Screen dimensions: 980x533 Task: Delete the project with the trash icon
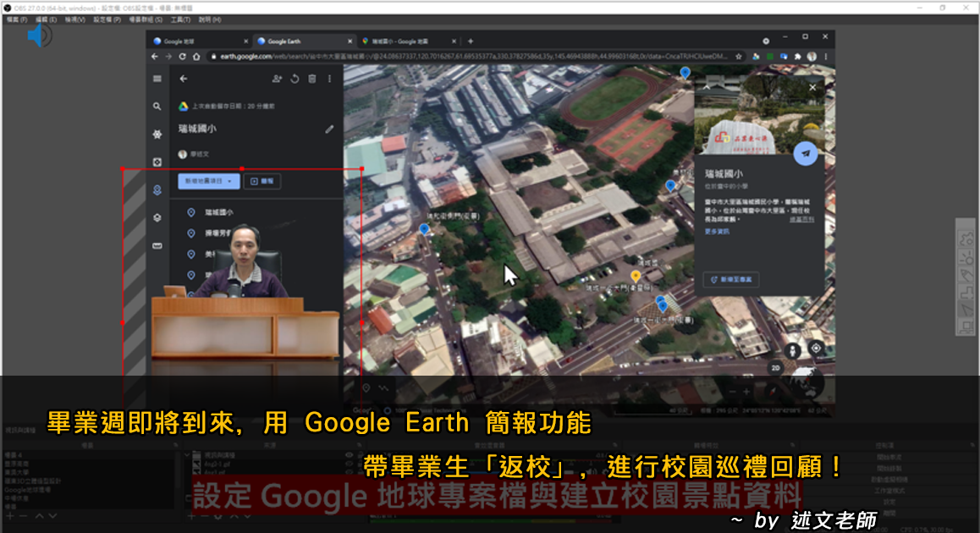tap(312, 79)
